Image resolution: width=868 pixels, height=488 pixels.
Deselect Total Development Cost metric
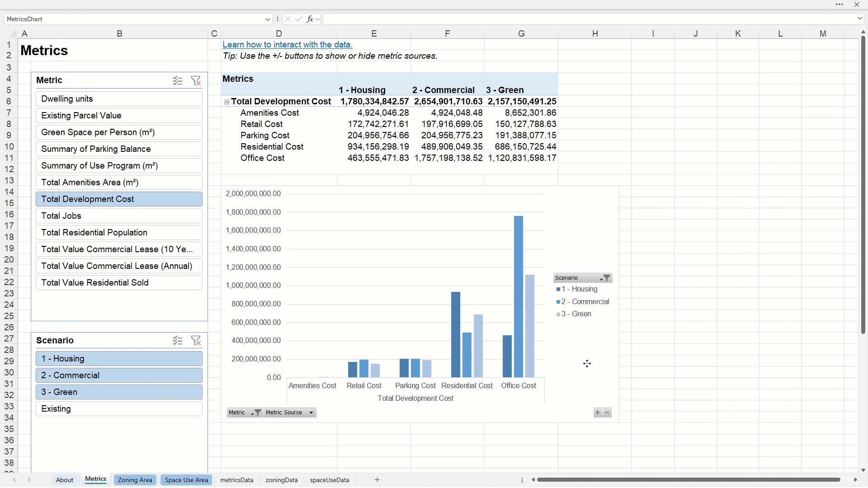point(119,199)
